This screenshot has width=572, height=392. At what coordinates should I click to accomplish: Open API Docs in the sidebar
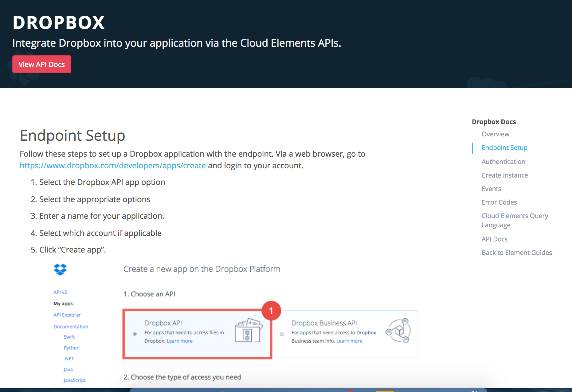click(x=495, y=239)
